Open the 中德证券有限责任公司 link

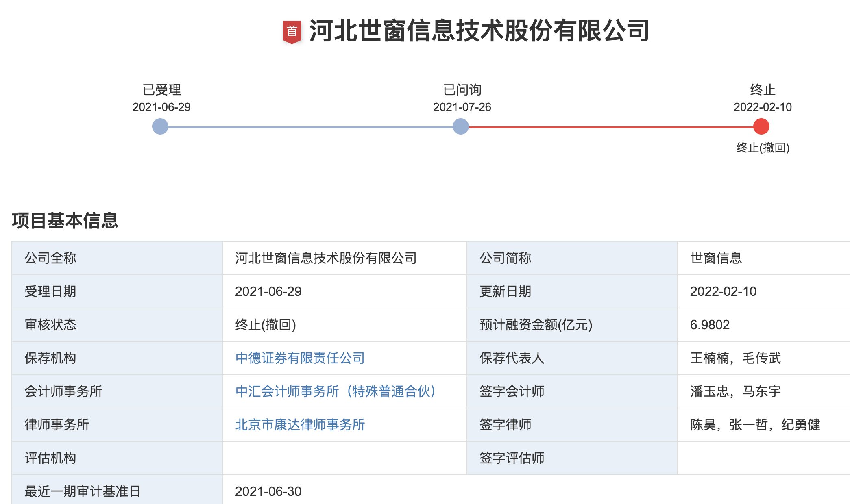pyautogui.click(x=300, y=358)
